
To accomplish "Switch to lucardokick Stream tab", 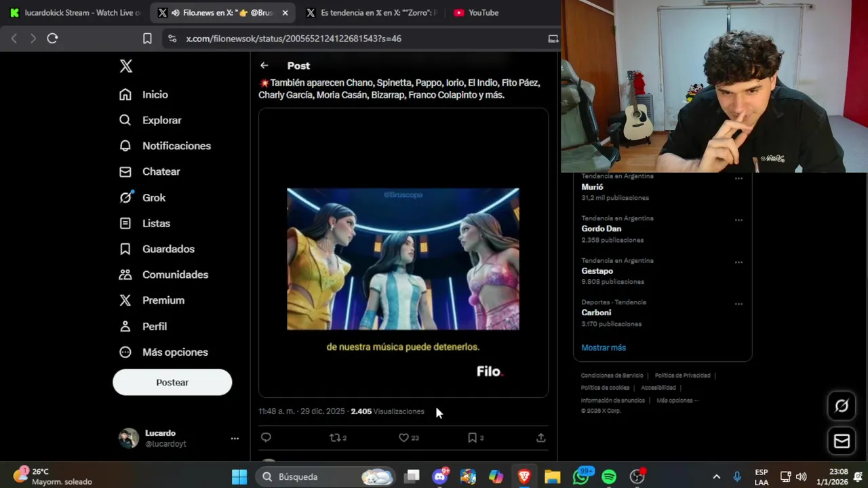I will coord(75,13).
